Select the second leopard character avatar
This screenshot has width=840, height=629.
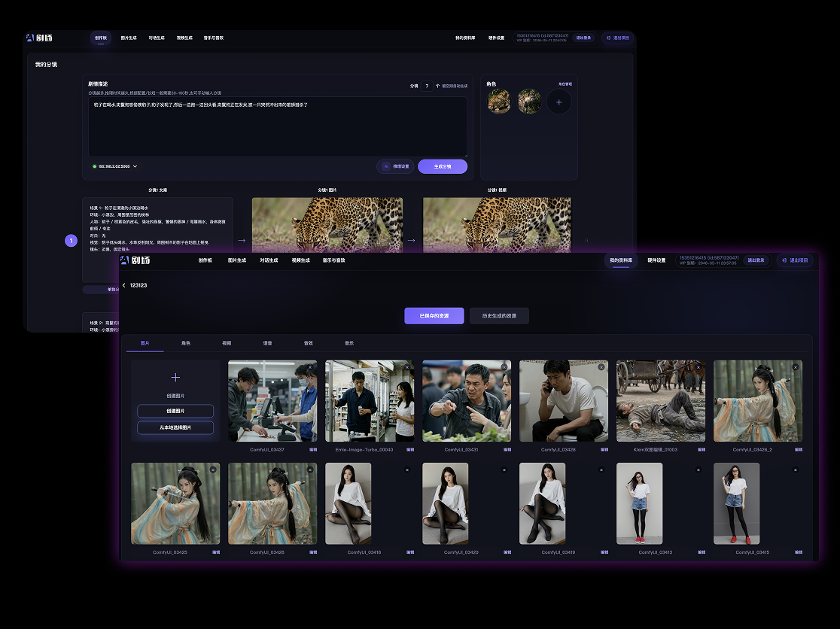coord(529,102)
